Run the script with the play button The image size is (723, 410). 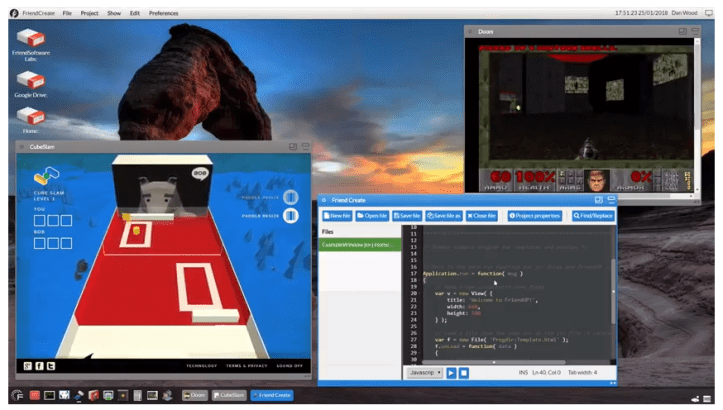pyautogui.click(x=451, y=373)
